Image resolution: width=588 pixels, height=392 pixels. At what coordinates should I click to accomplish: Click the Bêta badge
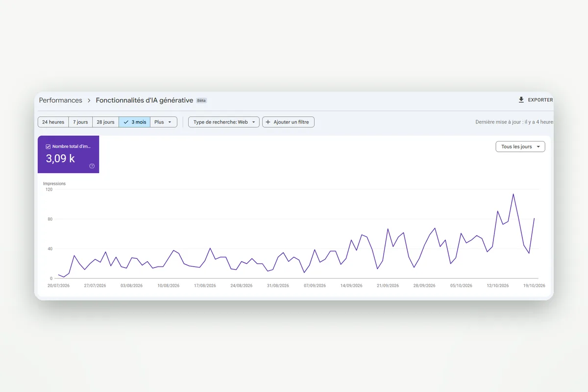[x=201, y=100]
